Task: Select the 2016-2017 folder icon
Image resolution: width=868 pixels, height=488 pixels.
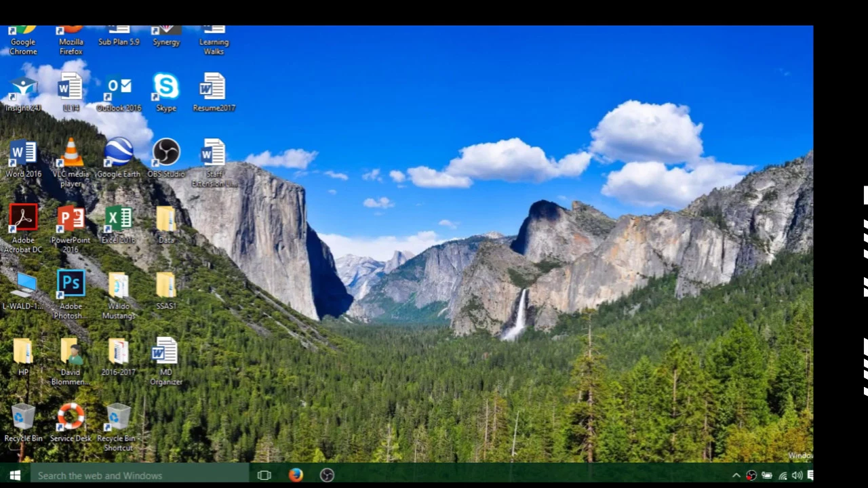Action: click(x=119, y=357)
